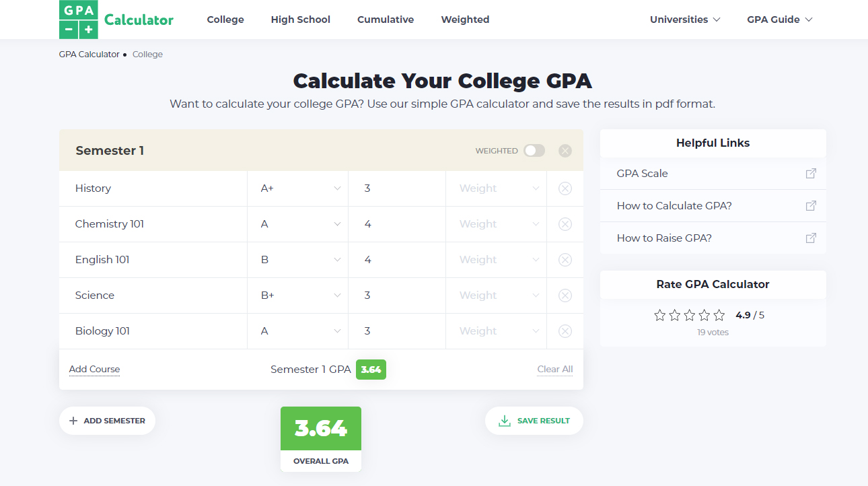Go to the High School tab
The image size is (868, 486).
point(300,20)
